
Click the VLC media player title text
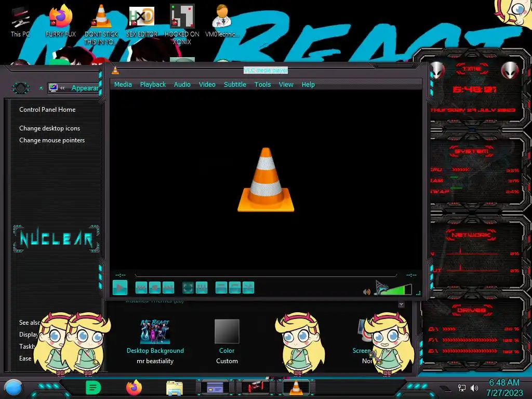pos(265,70)
